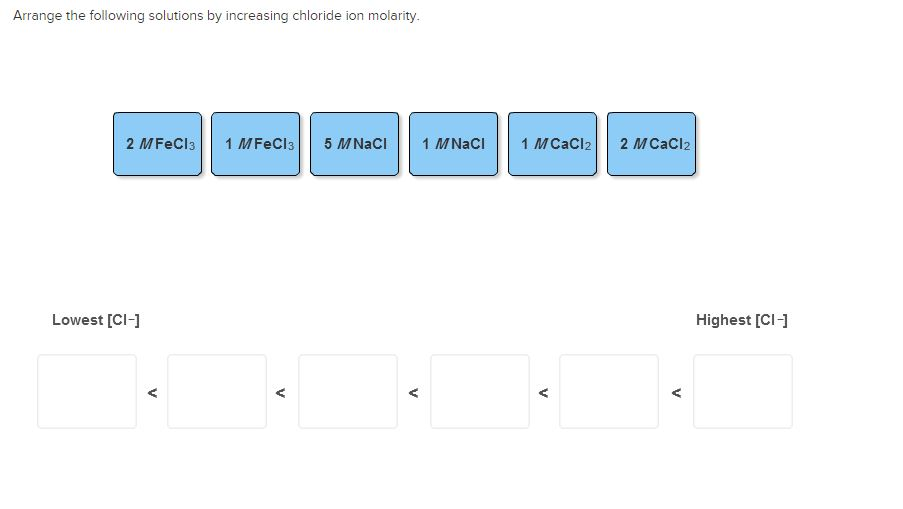Screen dimensions: 903x509
Task: Click the question instruction text
Action: [217, 16]
